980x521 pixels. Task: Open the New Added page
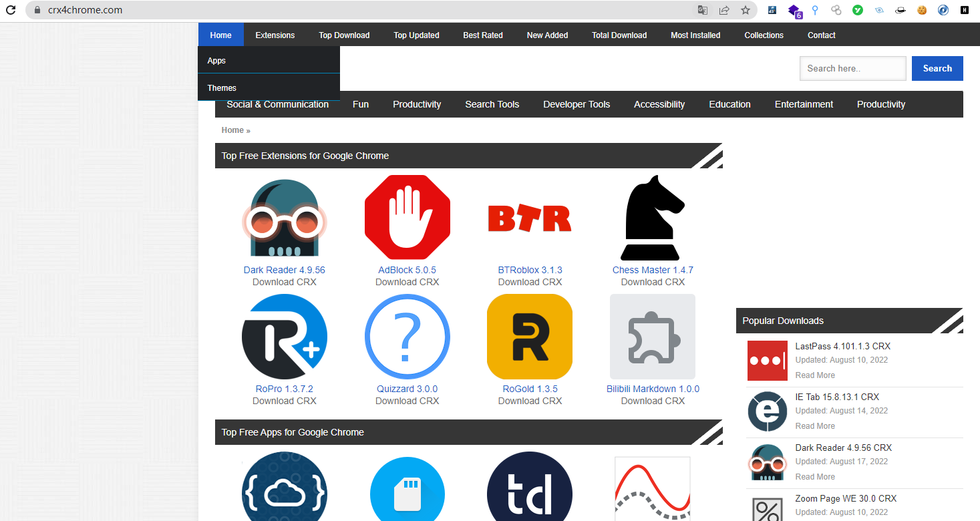pos(547,35)
